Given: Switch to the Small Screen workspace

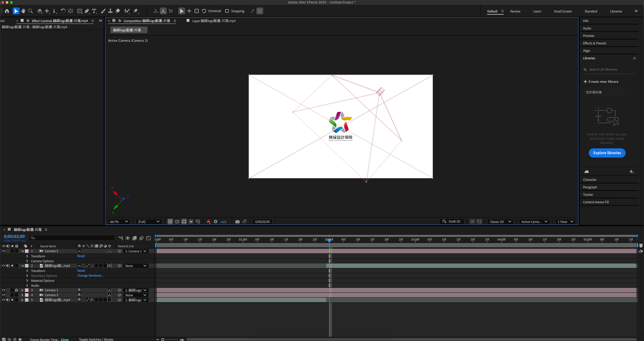Looking at the screenshot, I should point(563,11).
